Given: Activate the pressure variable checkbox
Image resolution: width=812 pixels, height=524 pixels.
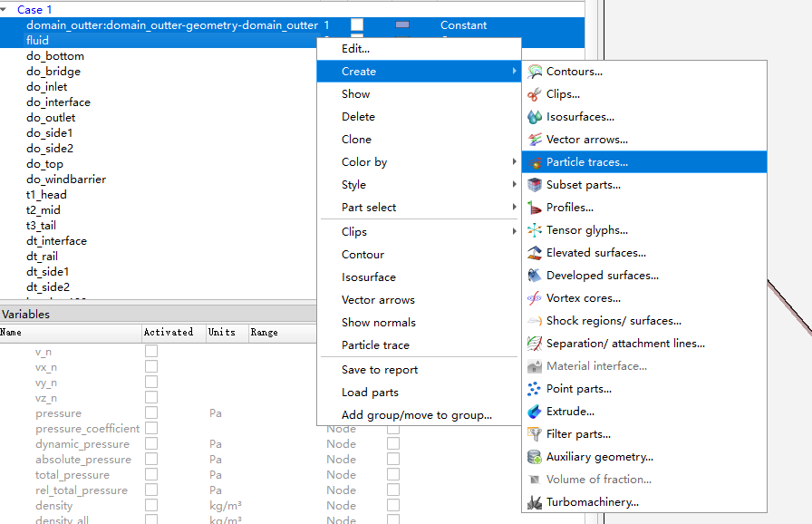Looking at the screenshot, I should tap(151, 413).
